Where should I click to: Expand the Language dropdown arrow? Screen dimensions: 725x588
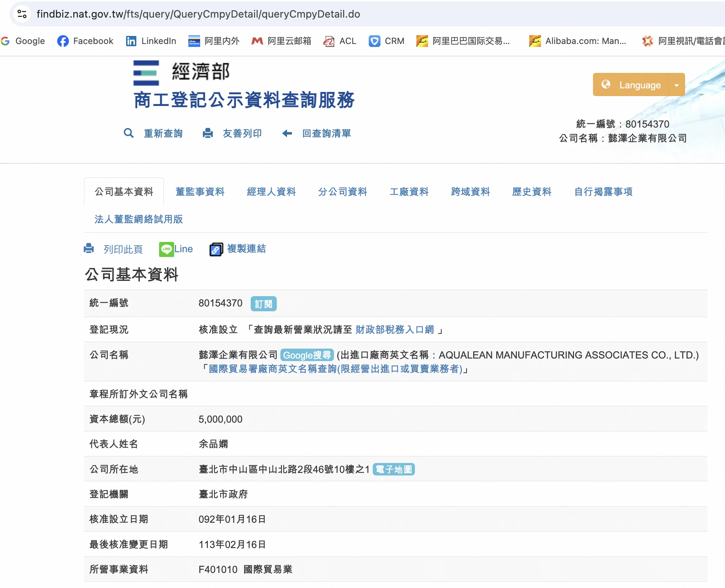(676, 85)
